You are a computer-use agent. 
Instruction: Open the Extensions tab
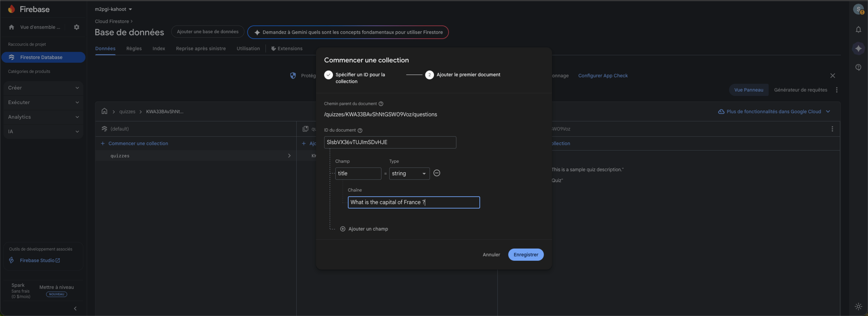[287, 49]
